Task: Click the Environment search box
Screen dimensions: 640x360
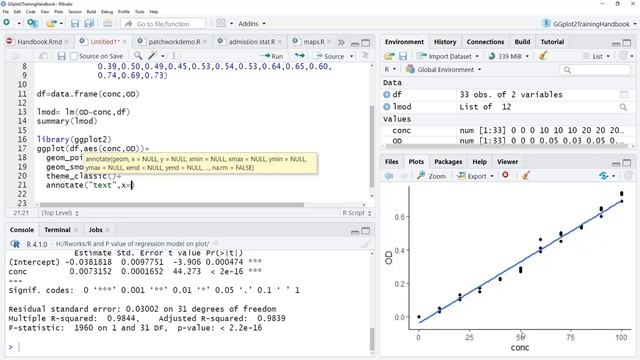Action: click(x=595, y=70)
